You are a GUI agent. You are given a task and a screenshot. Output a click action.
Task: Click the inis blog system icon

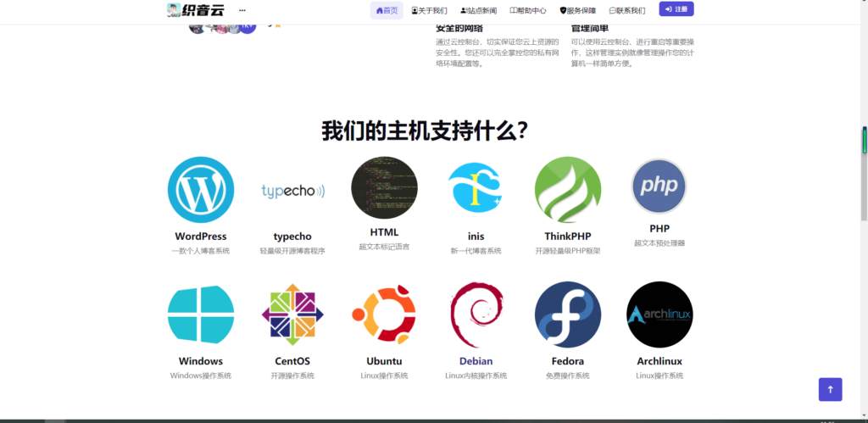click(476, 188)
